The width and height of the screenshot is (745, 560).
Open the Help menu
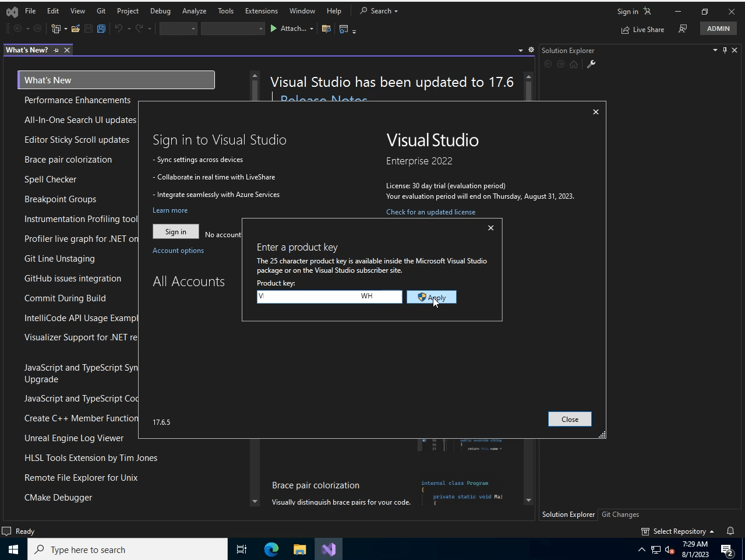(334, 11)
